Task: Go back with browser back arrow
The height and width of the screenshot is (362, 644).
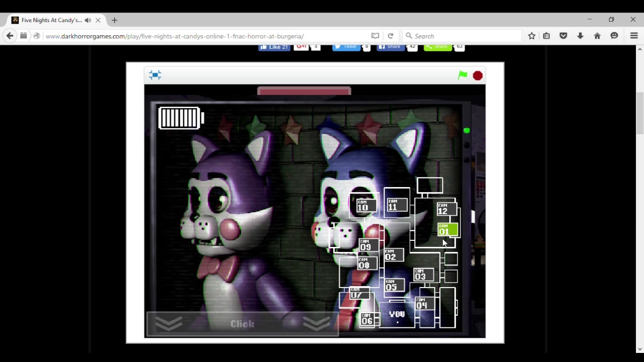Action: pos(10,36)
